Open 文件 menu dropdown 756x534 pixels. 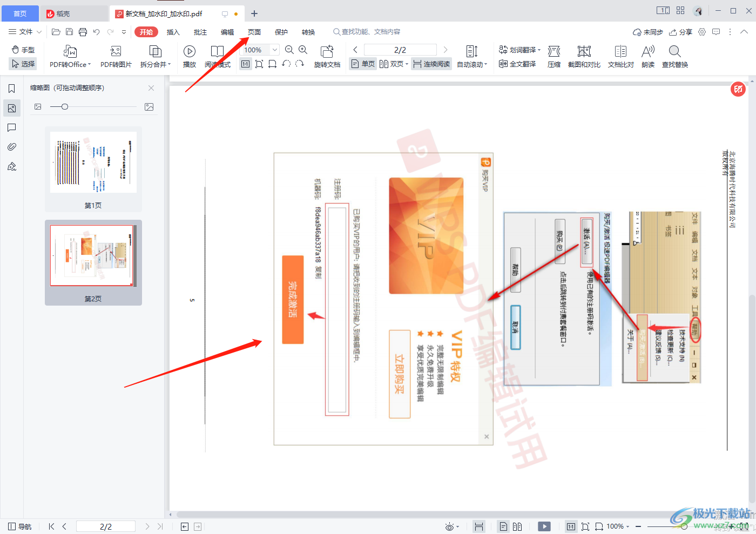point(25,32)
